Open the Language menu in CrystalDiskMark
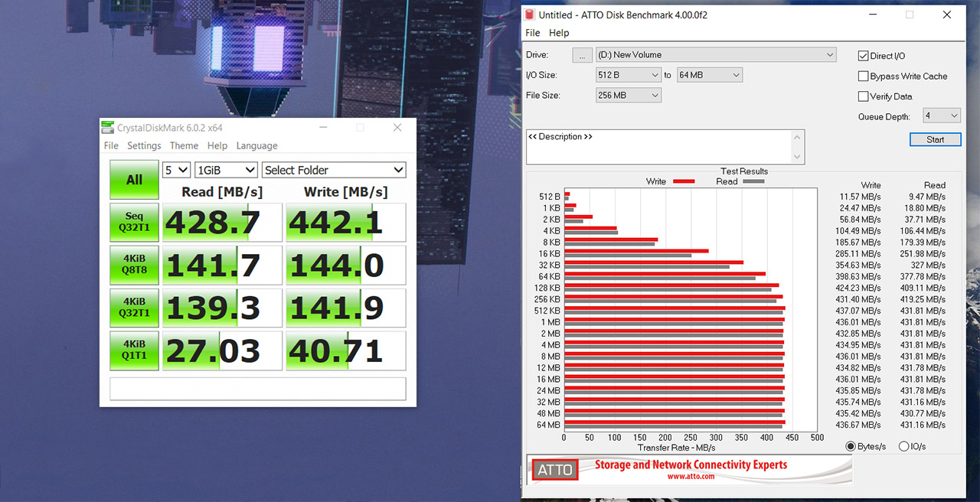The height and width of the screenshot is (502, 980). (x=256, y=145)
